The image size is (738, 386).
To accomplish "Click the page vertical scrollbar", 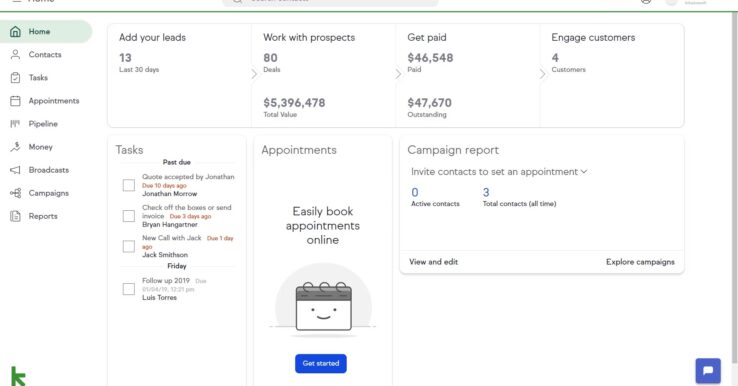I will tap(734, 188).
